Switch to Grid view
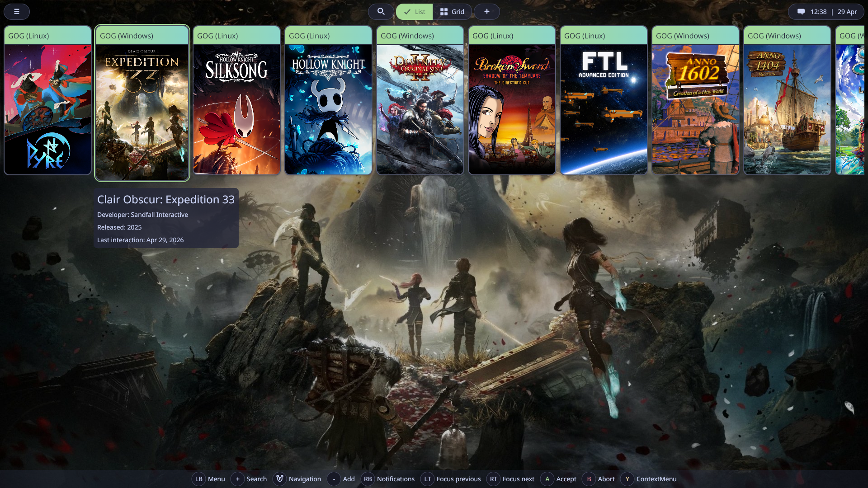Image resolution: width=868 pixels, height=488 pixels. tap(452, 12)
